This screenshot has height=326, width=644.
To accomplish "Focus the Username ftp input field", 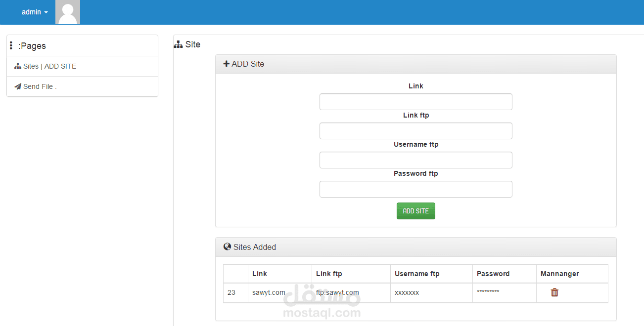I will tap(415, 160).
